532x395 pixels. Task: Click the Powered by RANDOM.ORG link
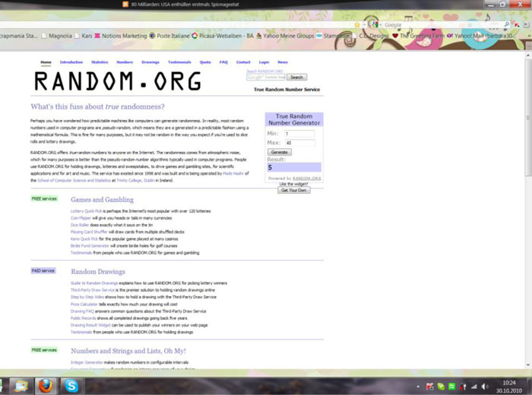tap(306, 179)
